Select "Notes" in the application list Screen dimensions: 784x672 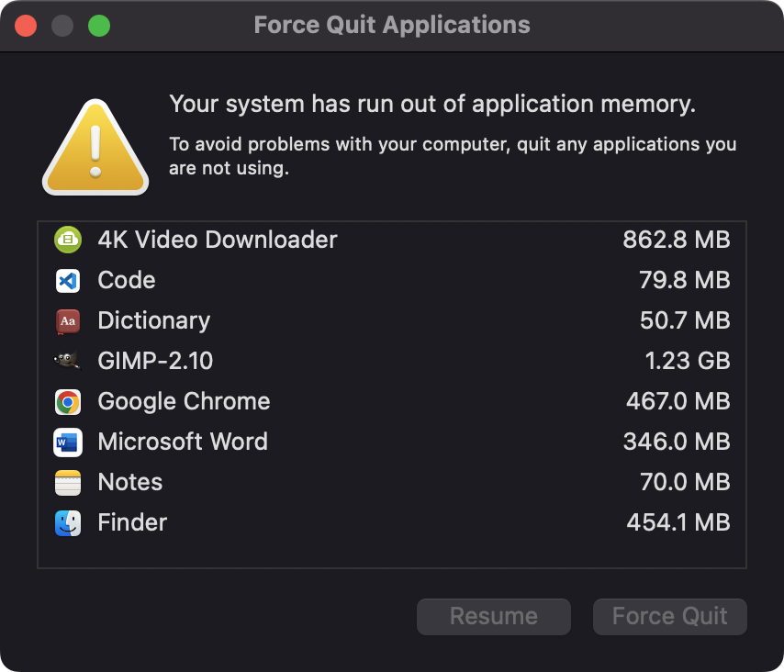point(130,482)
